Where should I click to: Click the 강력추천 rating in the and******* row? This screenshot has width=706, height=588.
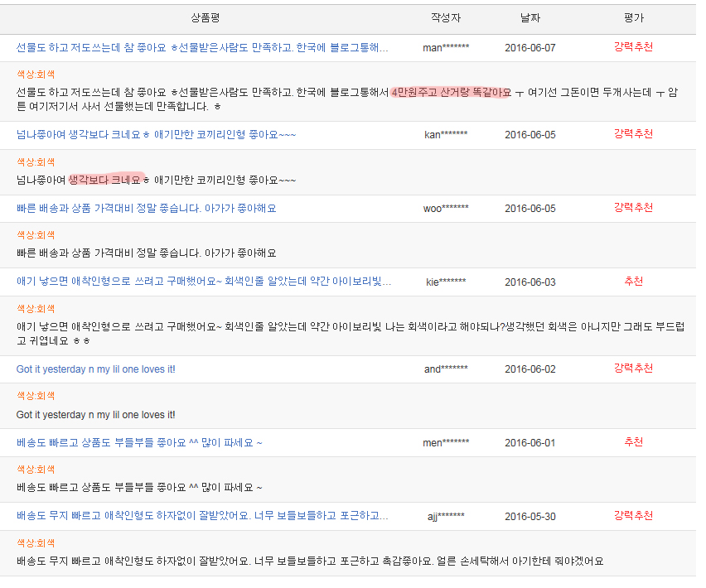pos(633,369)
